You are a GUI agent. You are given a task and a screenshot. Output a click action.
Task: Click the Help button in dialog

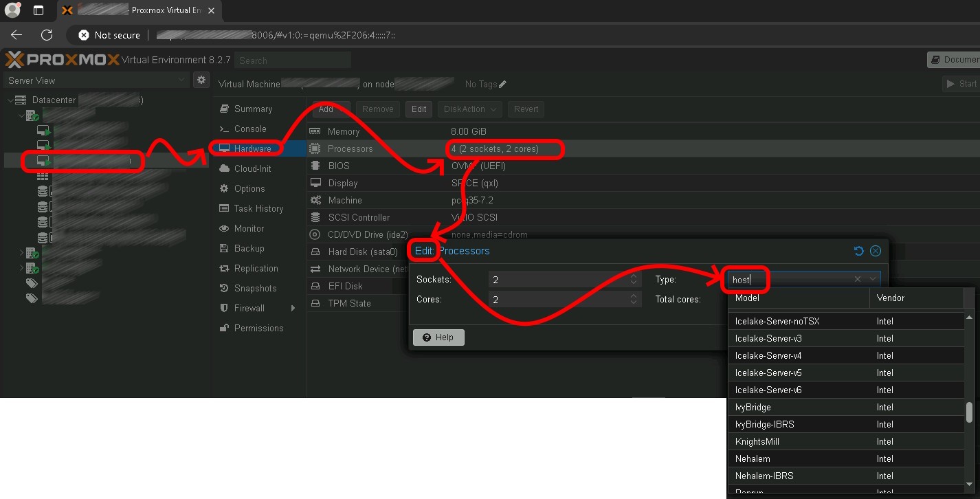[x=438, y=337]
